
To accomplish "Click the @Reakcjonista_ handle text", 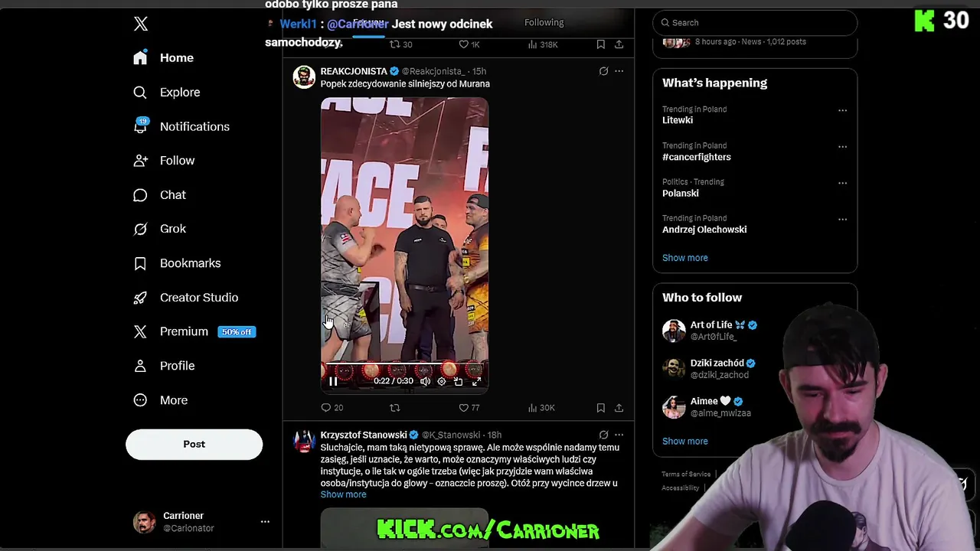I will pyautogui.click(x=433, y=71).
